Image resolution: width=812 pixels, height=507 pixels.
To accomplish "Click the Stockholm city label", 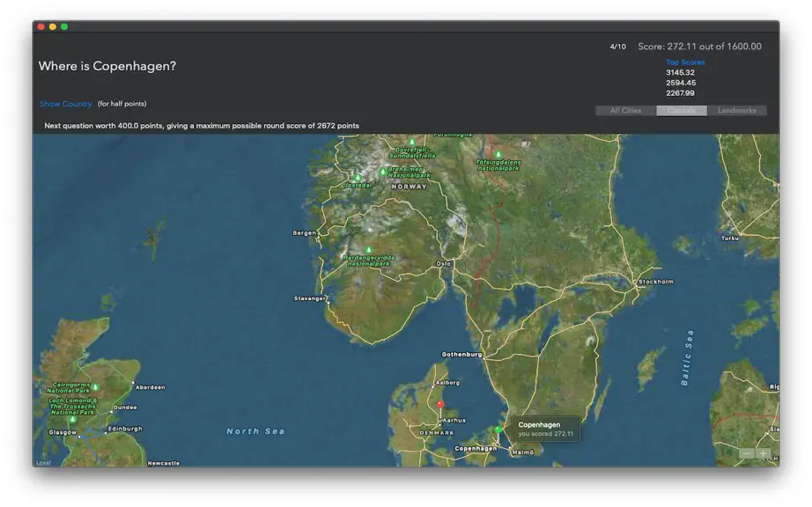I will (655, 282).
